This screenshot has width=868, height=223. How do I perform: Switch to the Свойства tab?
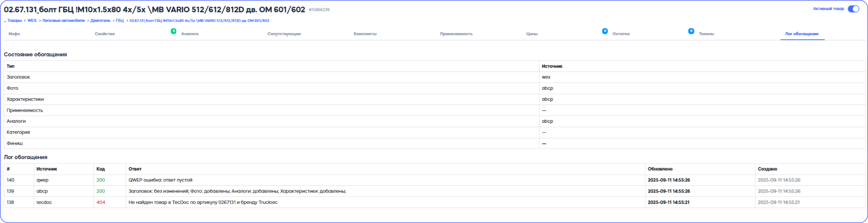(105, 34)
